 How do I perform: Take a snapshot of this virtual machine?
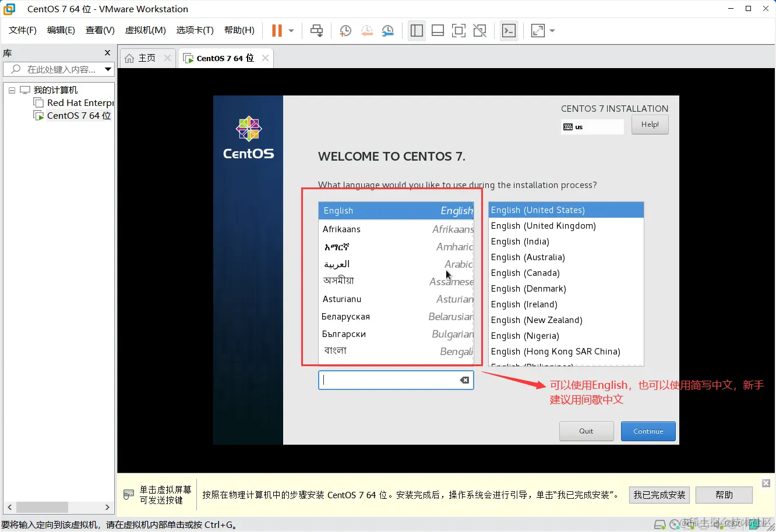click(x=345, y=31)
